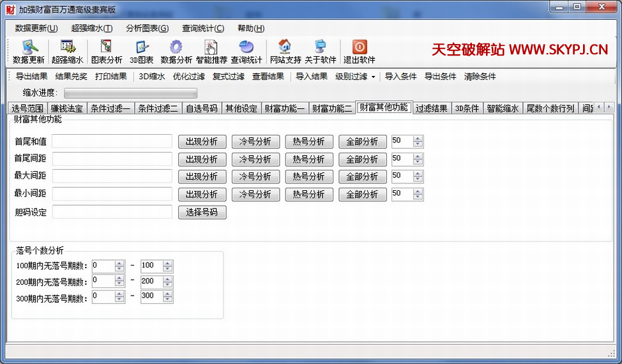Switch to the 过滤结果 tab

click(x=431, y=109)
